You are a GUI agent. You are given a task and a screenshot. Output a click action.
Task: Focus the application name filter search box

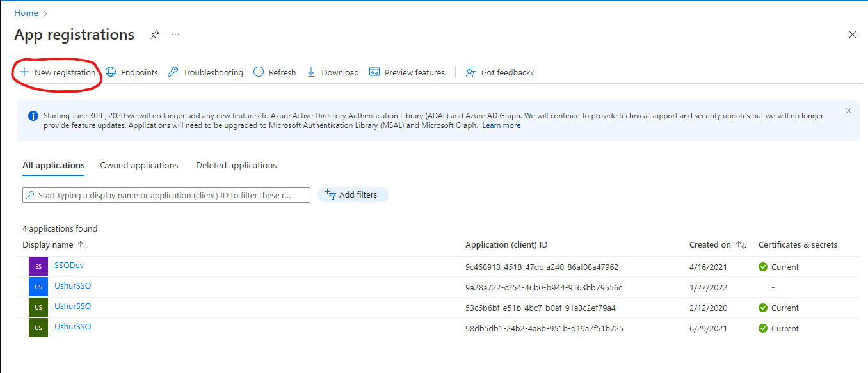click(166, 195)
